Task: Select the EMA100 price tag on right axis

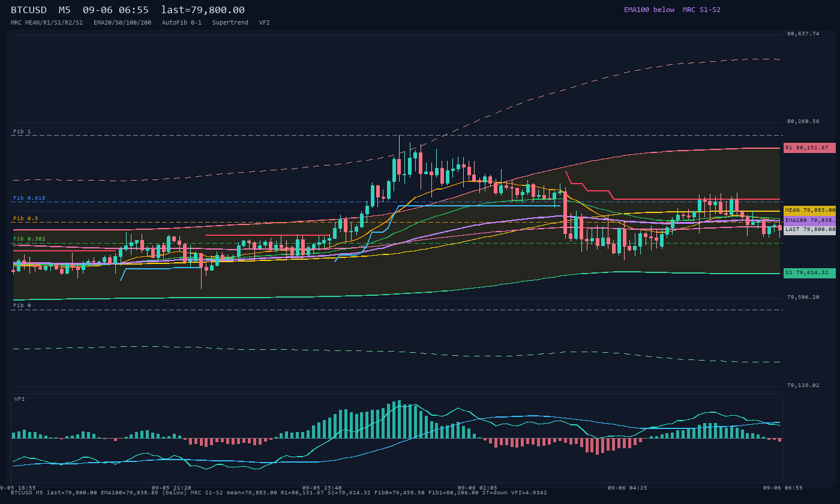Action: tap(809, 220)
